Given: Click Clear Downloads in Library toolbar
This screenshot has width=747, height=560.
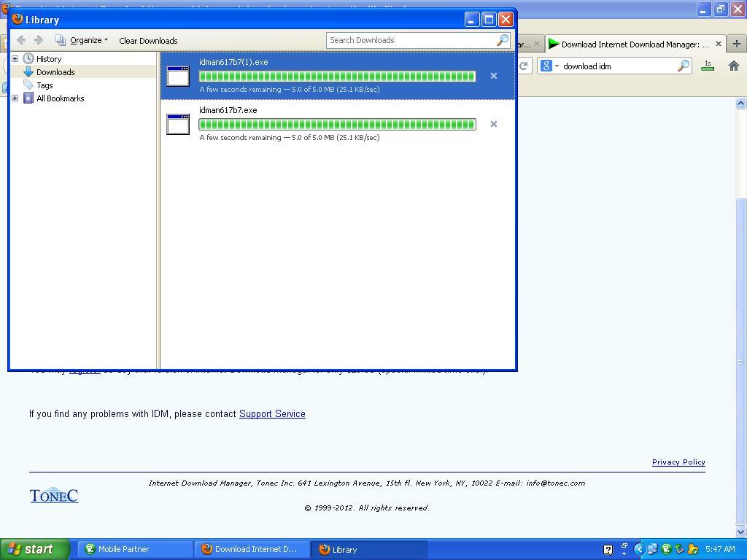Looking at the screenshot, I should tap(148, 41).
